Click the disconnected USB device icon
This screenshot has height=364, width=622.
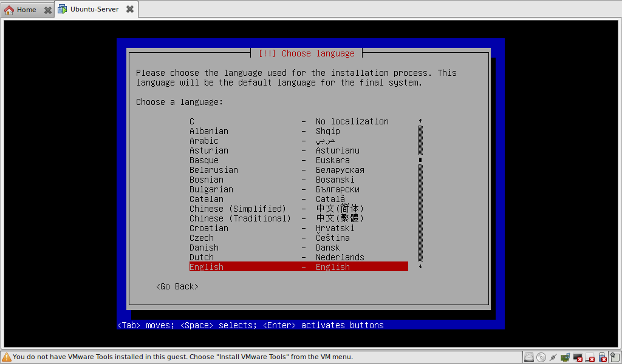pyautogui.click(x=603, y=357)
